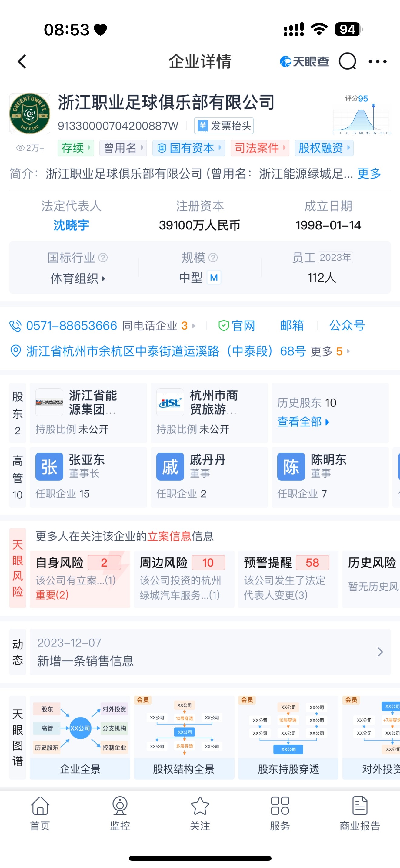Tap the back arrow icon
This screenshot has width=400, height=868.
click(22, 62)
